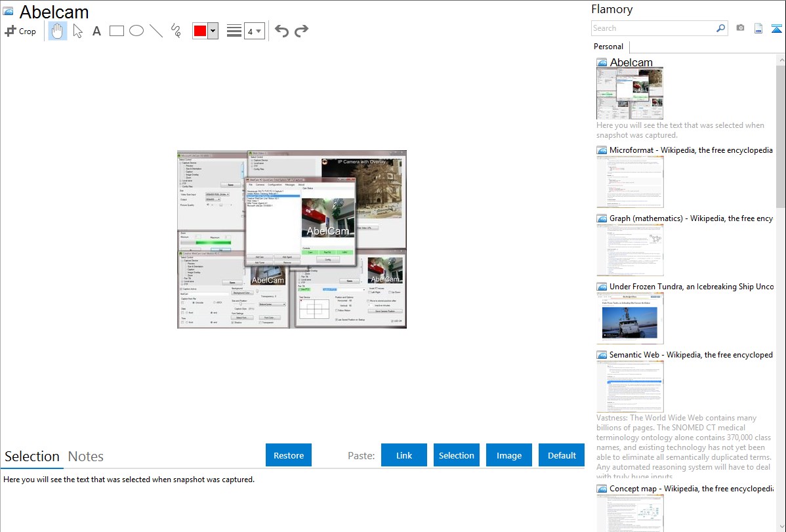Activate the hand pan tool
This screenshot has height=532, width=786.
pyautogui.click(x=57, y=31)
